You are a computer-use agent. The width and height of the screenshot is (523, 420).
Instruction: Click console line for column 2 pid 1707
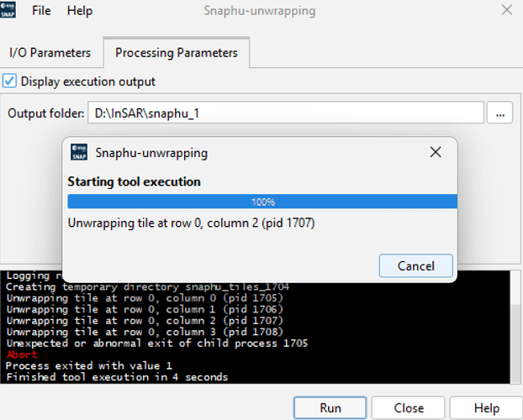pos(145,320)
